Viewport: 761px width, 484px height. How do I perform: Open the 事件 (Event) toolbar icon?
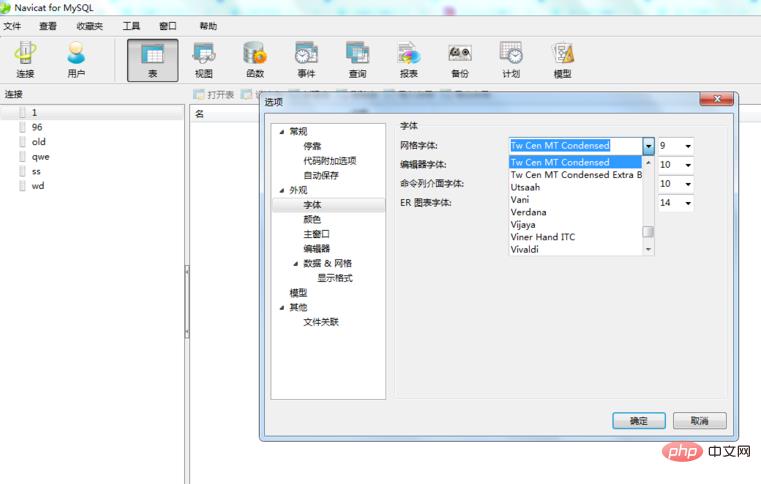(306, 60)
